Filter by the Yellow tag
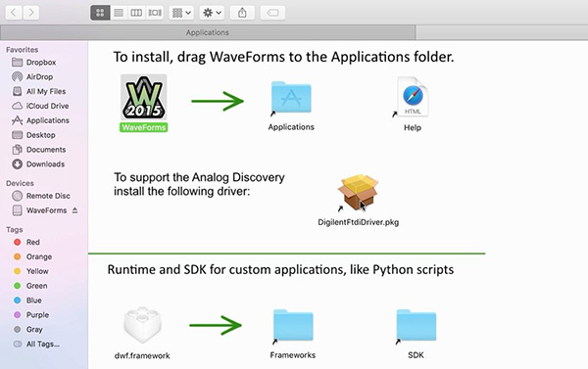 click(x=37, y=271)
